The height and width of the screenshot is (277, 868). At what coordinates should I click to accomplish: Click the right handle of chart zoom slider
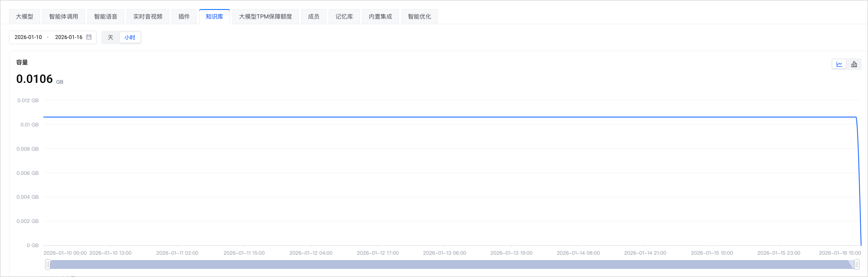857,265
